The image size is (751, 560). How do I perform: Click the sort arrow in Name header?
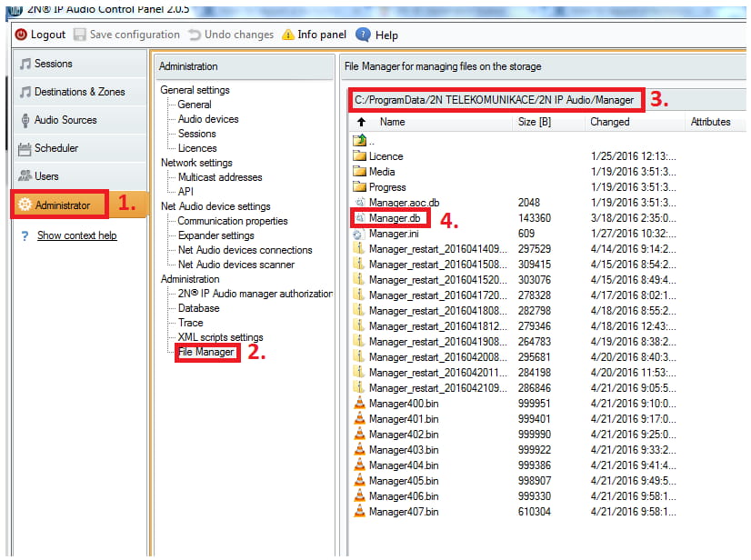(x=362, y=122)
